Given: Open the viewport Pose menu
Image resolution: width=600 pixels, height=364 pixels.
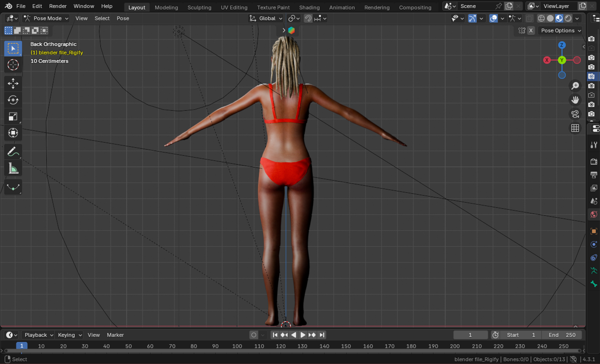Looking at the screenshot, I should point(123,18).
